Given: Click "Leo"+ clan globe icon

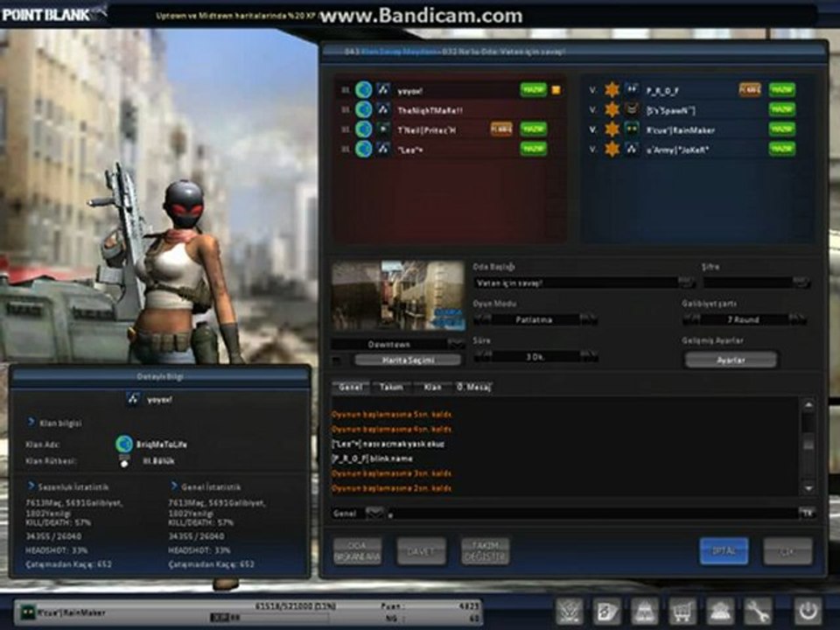Looking at the screenshot, I should pyautogui.click(x=364, y=149).
